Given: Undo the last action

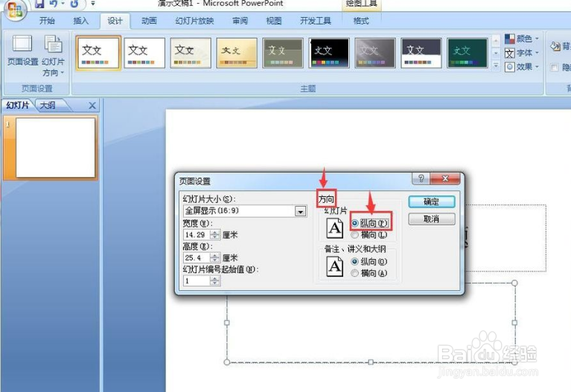Looking at the screenshot, I should tap(54, 4).
